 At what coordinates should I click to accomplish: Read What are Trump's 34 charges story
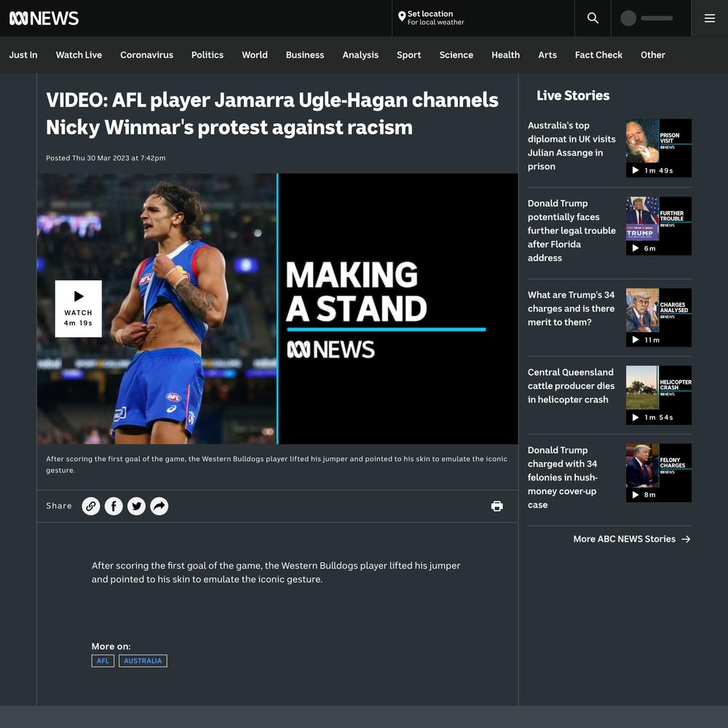pos(571,308)
